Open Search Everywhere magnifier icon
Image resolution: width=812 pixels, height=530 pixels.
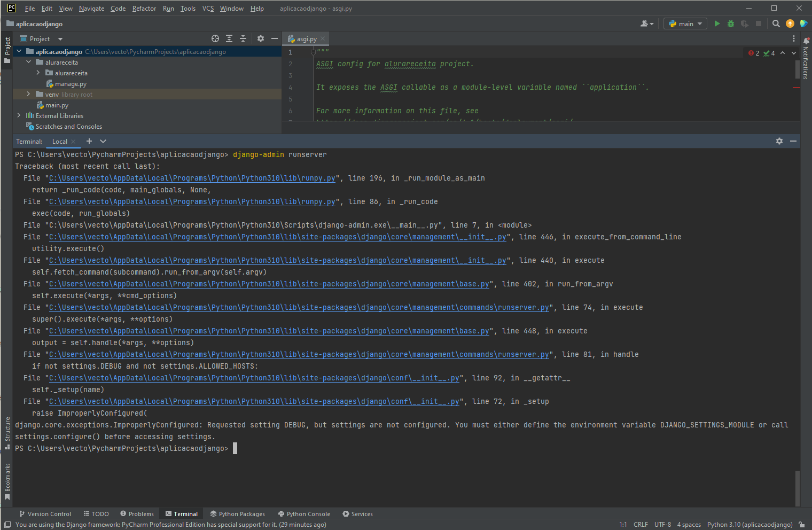[776, 24]
